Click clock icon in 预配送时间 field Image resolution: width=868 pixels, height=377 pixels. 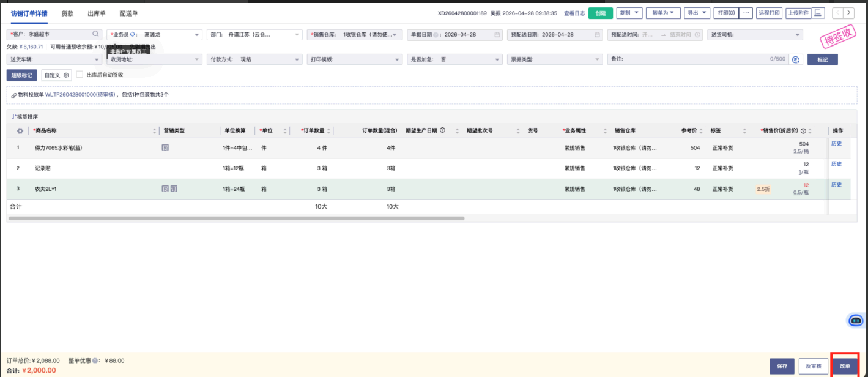tap(697, 35)
